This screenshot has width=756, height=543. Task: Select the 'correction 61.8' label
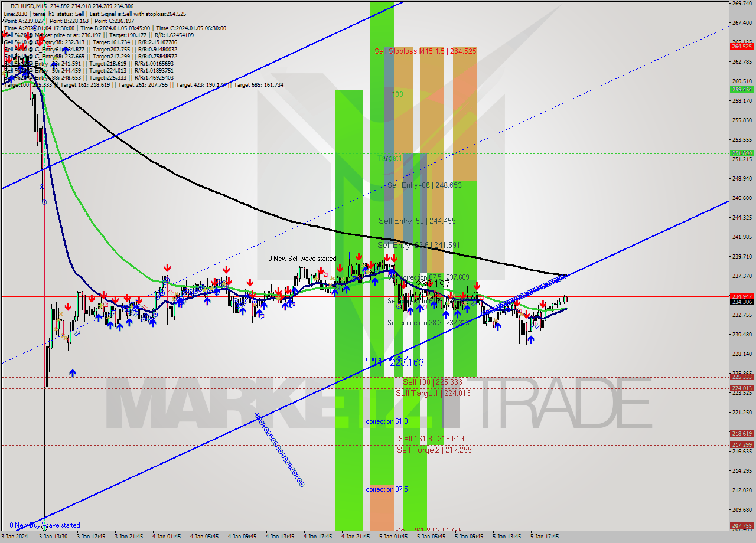pos(387,421)
